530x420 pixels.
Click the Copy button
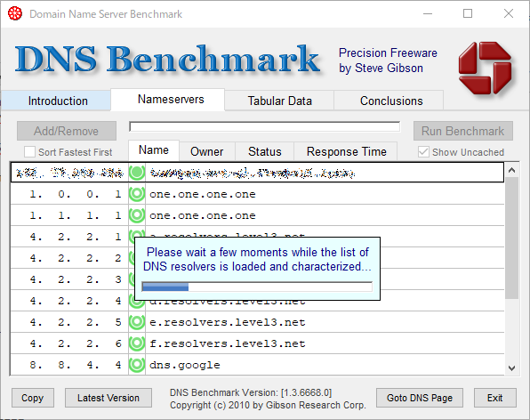point(33,398)
